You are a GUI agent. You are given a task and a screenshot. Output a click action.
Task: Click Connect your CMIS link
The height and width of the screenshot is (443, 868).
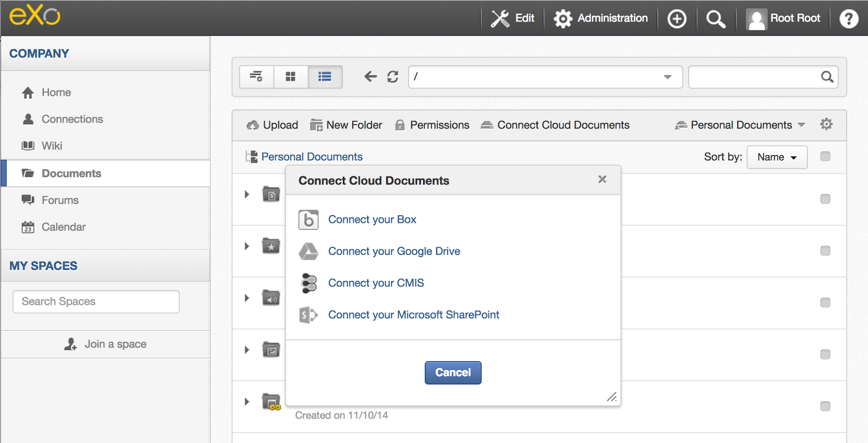click(x=376, y=283)
